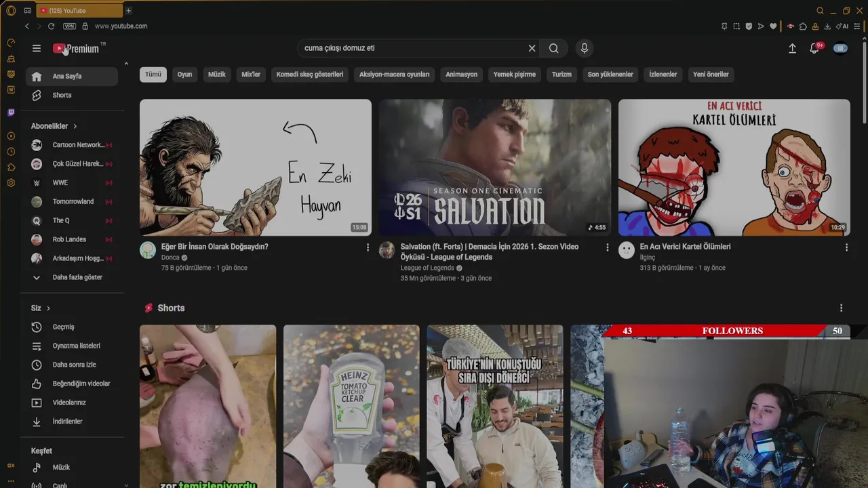Click into the search input field

tap(414, 48)
